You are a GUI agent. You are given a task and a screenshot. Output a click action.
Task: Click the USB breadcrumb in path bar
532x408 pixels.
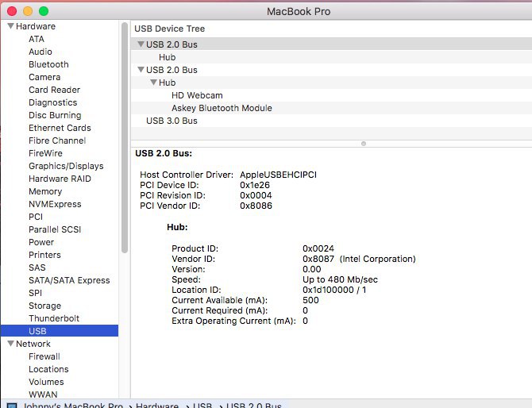[202, 405]
